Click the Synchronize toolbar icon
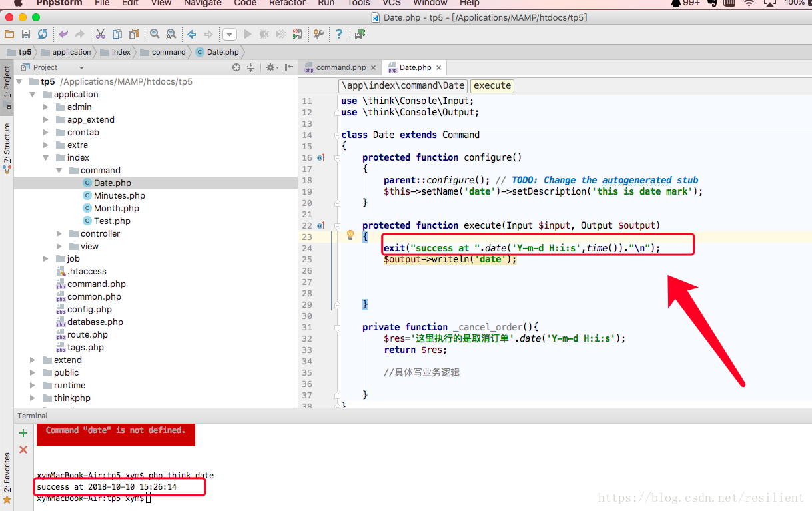This screenshot has height=511, width=812. coord(43,34)
